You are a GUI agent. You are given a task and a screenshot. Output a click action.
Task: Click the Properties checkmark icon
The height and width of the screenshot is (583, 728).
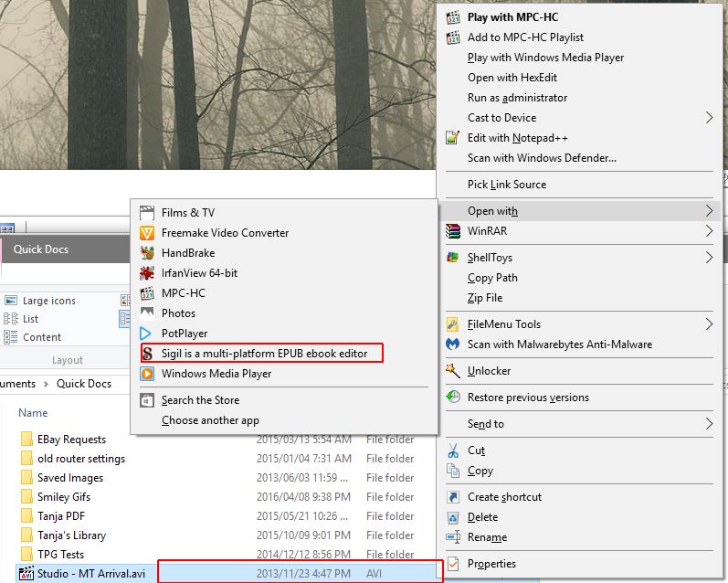pos(453,564)
